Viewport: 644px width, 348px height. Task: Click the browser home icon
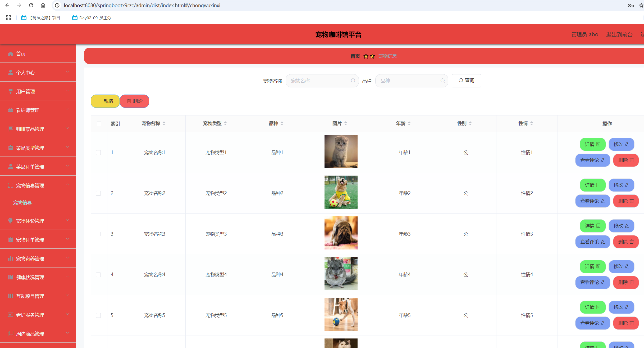[x=43, y=5]
